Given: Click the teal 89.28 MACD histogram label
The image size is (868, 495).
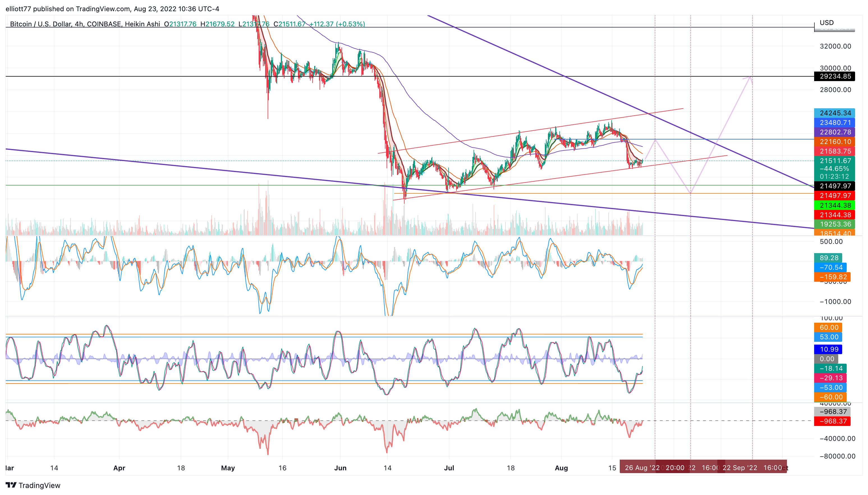Looking at the screenshot, I should (x=828, y=258).
